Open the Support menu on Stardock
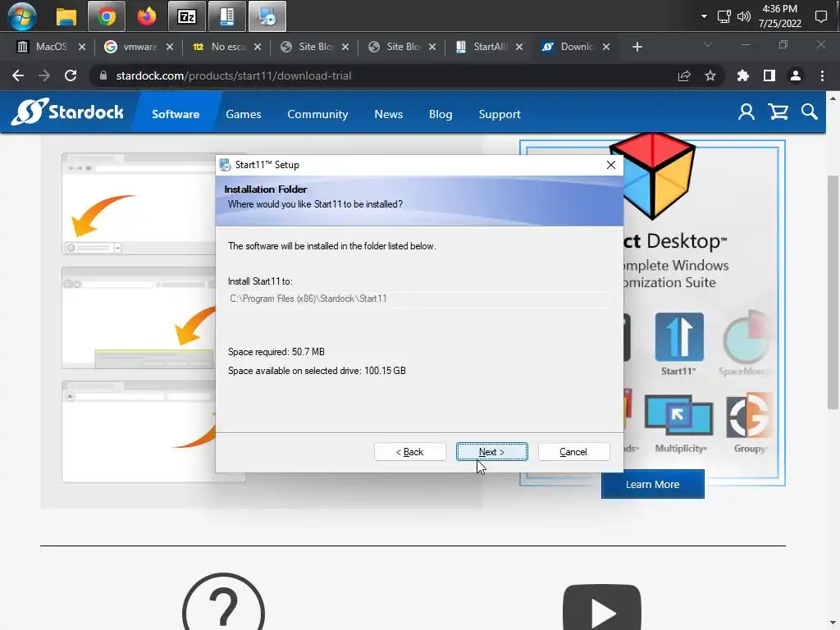The image size is (840, 630). coord(500,113)
